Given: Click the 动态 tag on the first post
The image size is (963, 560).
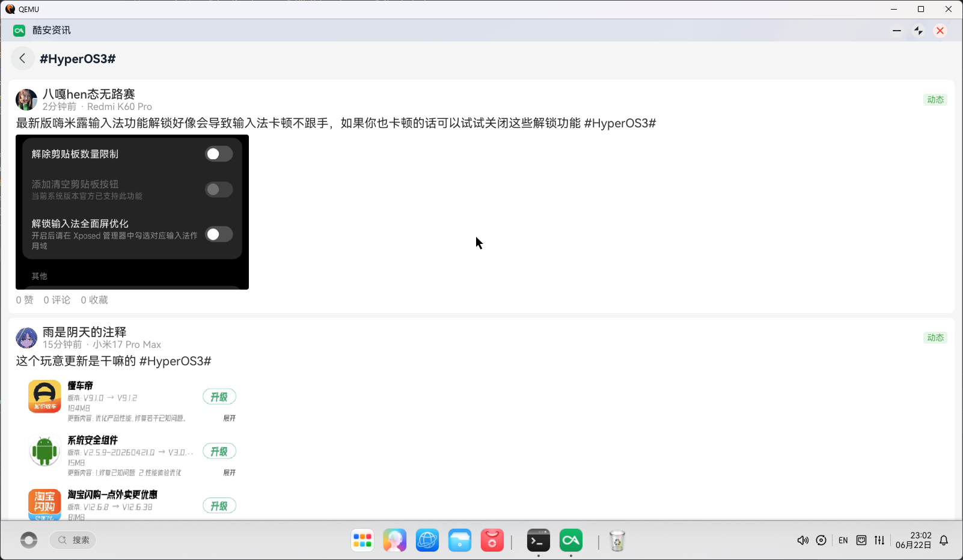Looking at the screenshot, I should click(x=935, y=100).
